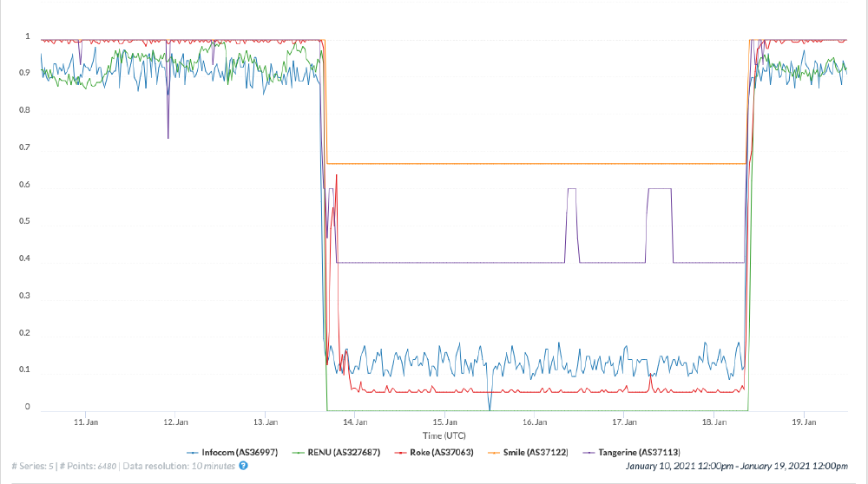Click the red Roke legend line marker

[399, 452]
